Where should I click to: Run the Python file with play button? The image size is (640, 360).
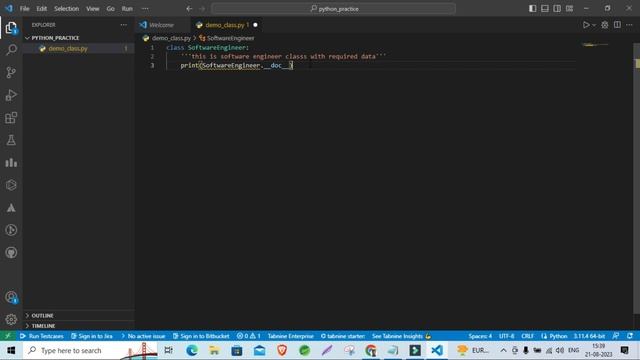click(586, 25)
